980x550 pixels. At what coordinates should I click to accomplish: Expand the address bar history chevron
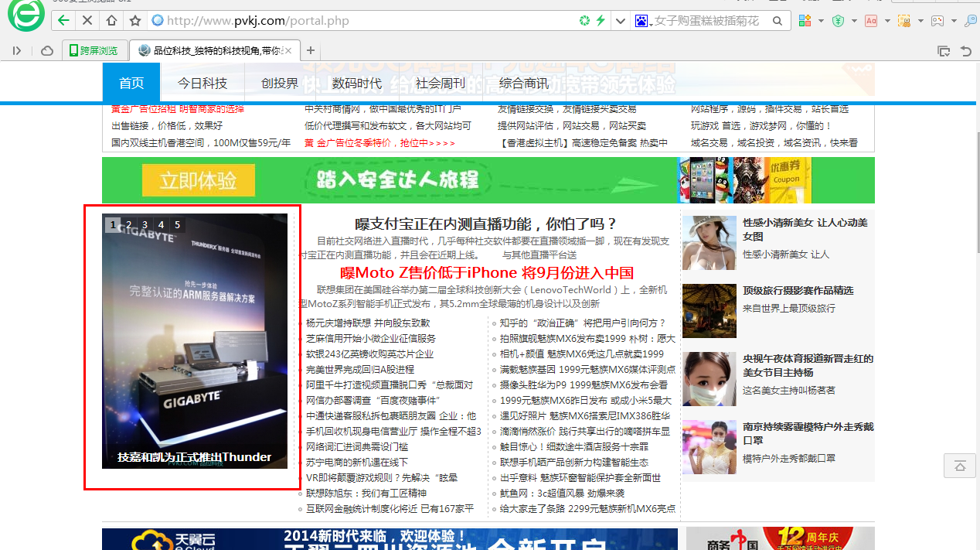(620, 21)
